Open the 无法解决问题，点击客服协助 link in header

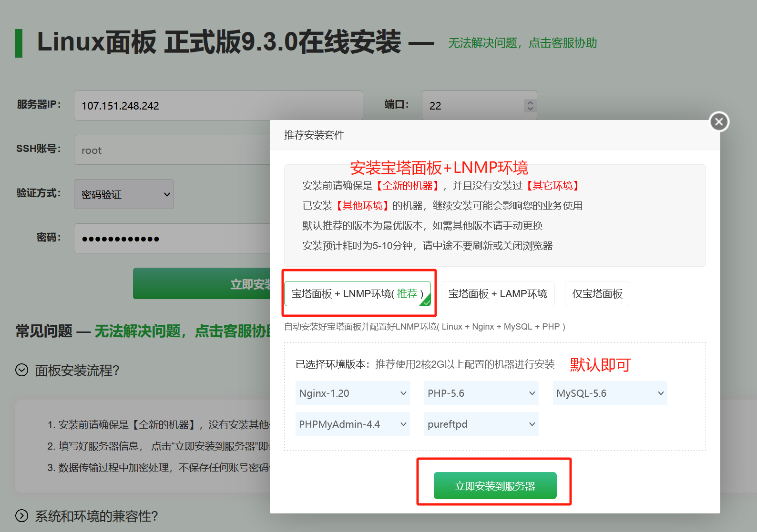click(522, 43)
